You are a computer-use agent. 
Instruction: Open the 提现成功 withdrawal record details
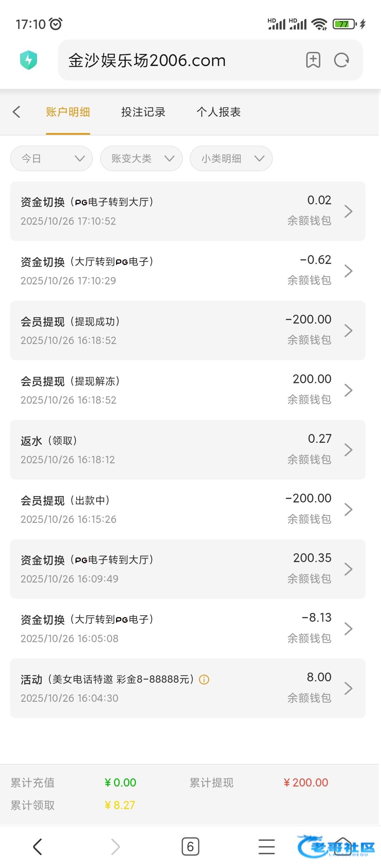tap(188, 330)
